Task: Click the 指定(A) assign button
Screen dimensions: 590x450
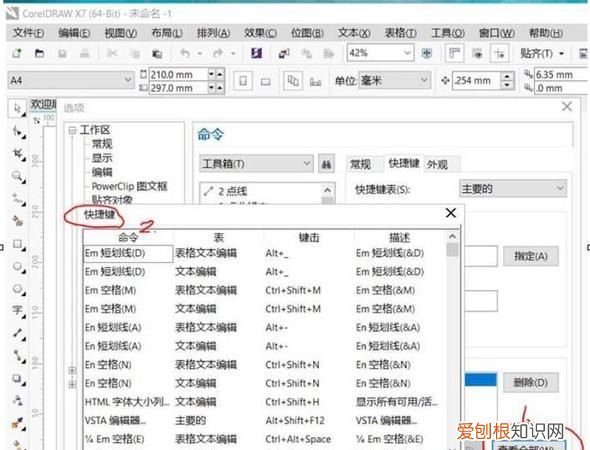Action: [531, 256]
